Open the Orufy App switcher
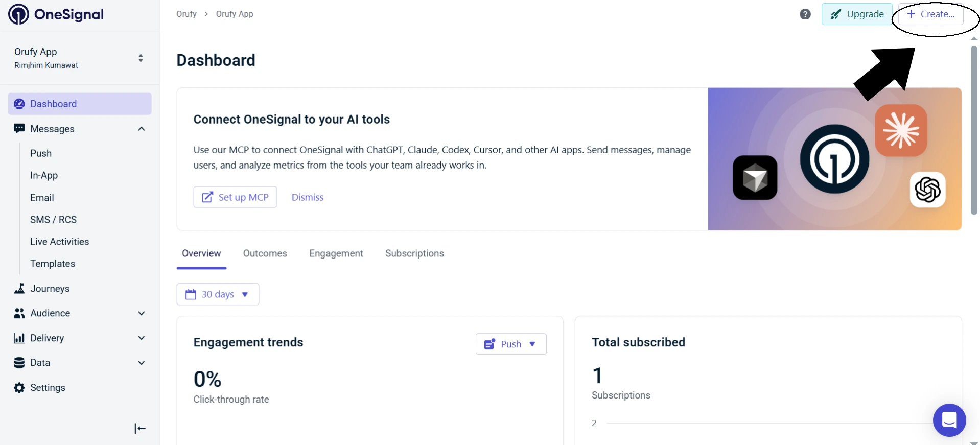Image resolution: width=980 pixels, height=445 pixels. coord(80,58)
